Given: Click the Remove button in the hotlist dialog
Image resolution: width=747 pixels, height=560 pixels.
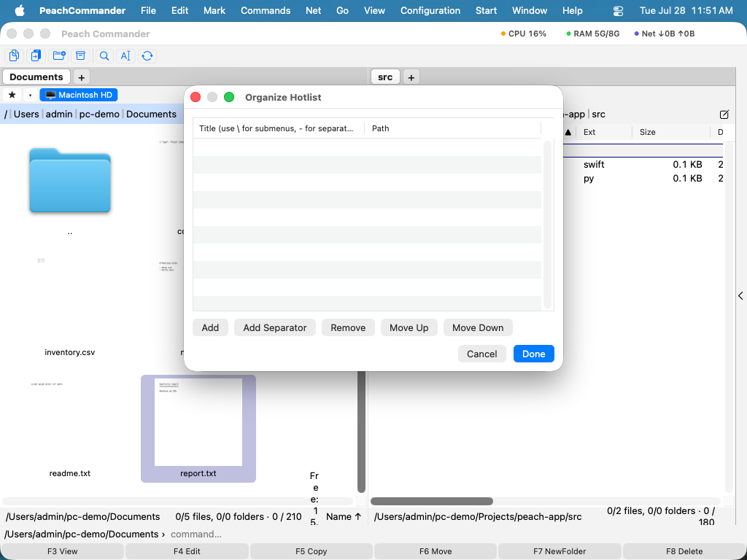Looking at the screenshot, I should click(x=348, y=327).
